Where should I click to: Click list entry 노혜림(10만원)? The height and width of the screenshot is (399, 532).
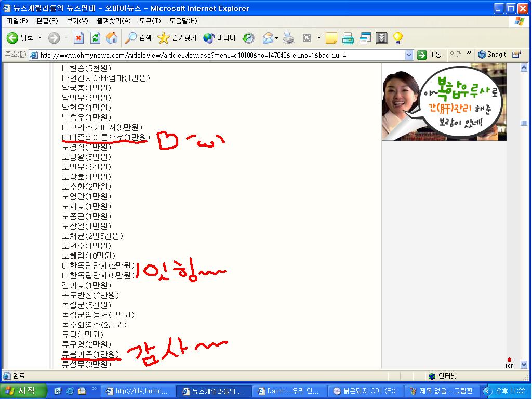[x=88, y=256]
